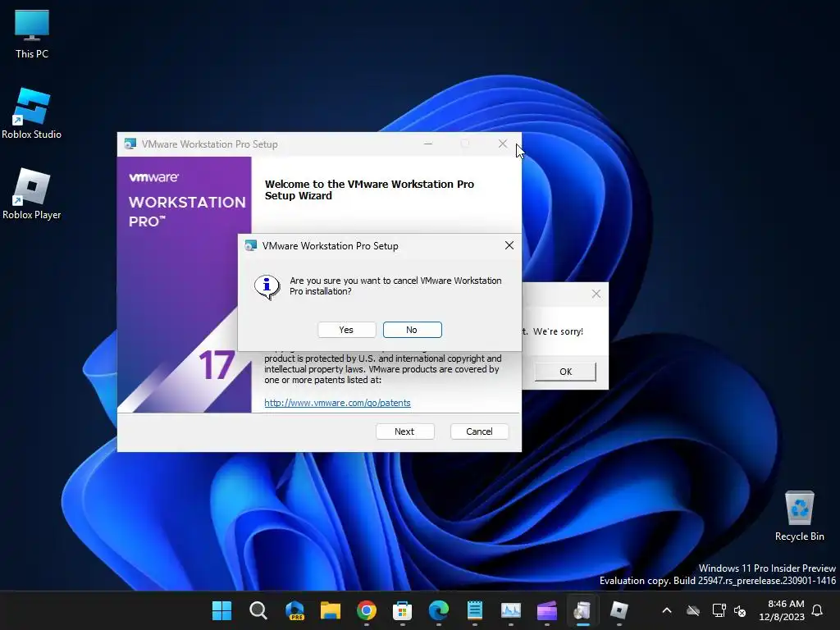Close the We're sorry dialog behind setup

point(596,294)
